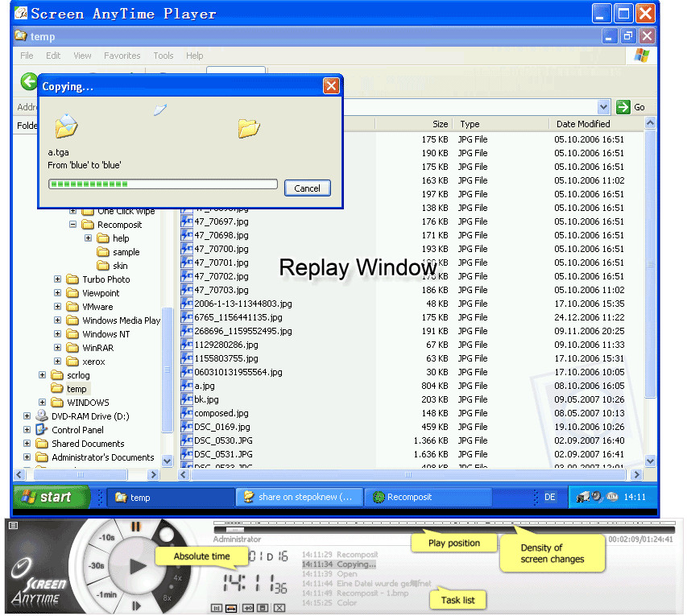Screen dimensions: 687x616
Task: Select the 14:11:34 Copying... task list entry
Action: tap(339, 564)
